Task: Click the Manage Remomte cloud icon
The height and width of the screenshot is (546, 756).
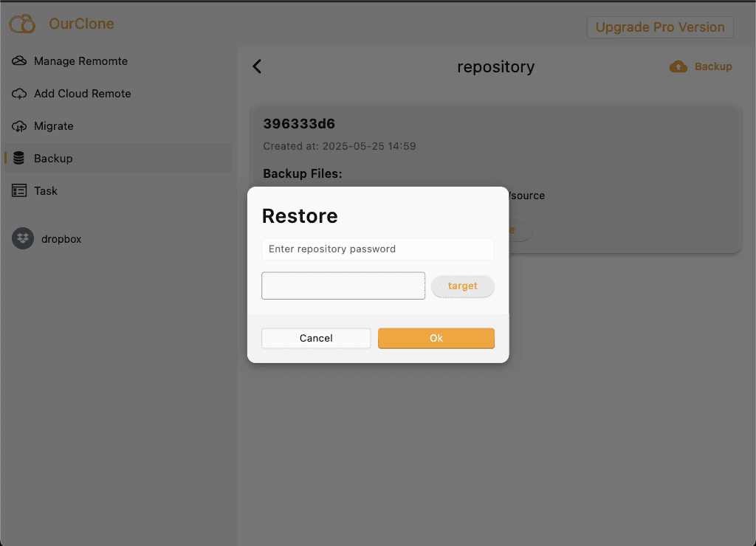Action: tap(19, 61)
